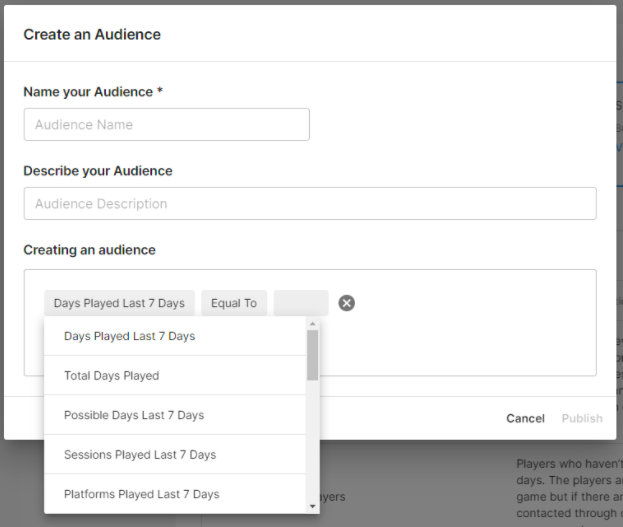The image size is (623, 527).
Task: Open the Equal To operator dropdown
Action: coord(234,303)
